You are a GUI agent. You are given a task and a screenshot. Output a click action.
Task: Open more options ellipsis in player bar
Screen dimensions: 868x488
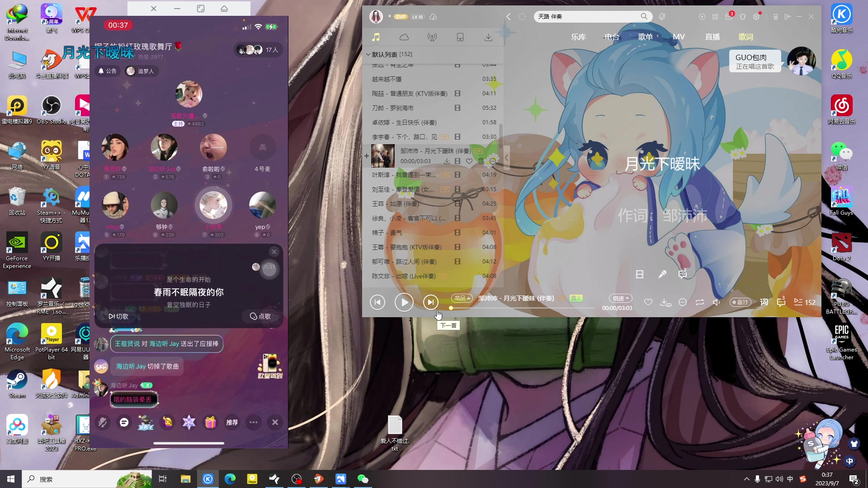(683, 302)
